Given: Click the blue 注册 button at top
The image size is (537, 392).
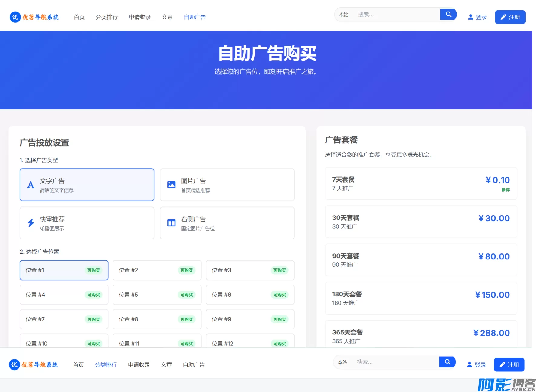Looking at the screenshot, I should point(510,17).
